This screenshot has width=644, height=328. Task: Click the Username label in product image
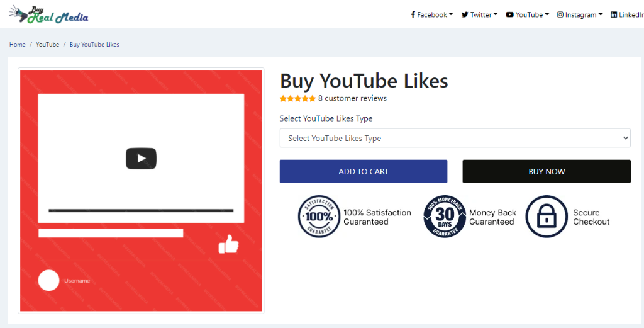pyautogui.click(x=77, y=281)
